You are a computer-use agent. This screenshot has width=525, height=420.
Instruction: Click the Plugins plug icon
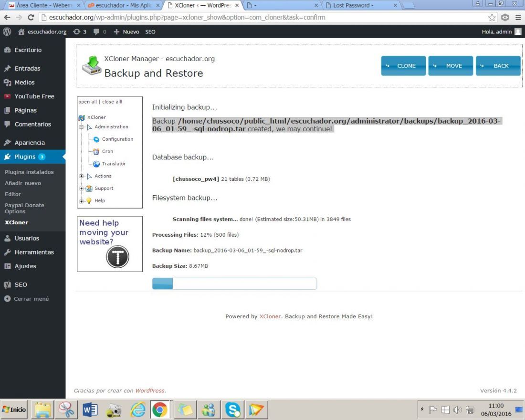(x=7, y=157)
